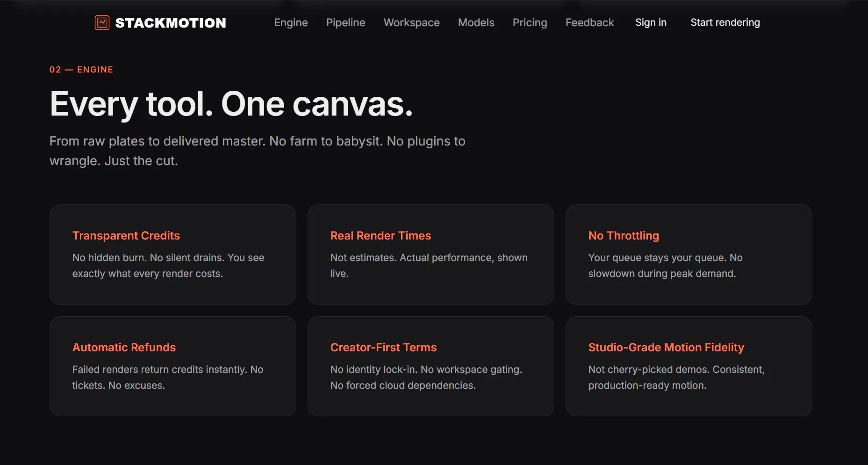The image size is (868, 465).
Task: Click the StackMotion logo icon
Action: click(x=102, y=22)
